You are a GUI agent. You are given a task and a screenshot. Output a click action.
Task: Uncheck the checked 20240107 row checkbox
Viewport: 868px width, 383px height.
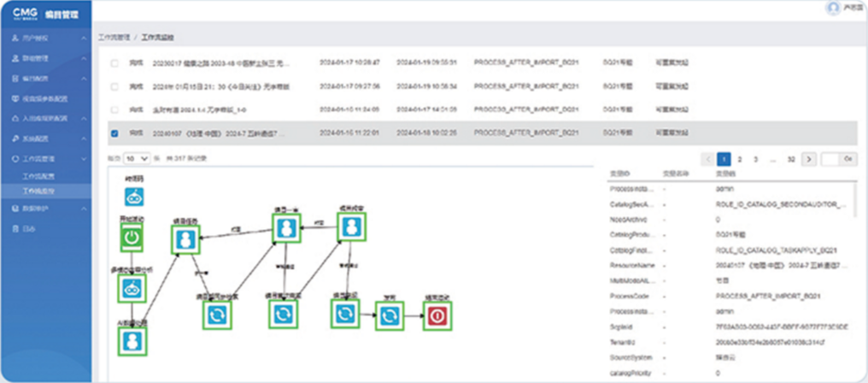tap(114, 133)
